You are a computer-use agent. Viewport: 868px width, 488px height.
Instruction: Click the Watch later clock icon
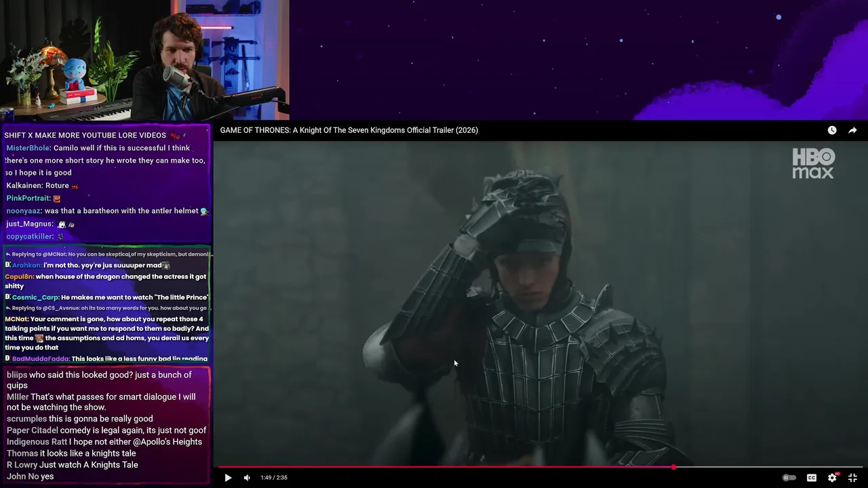832,130
